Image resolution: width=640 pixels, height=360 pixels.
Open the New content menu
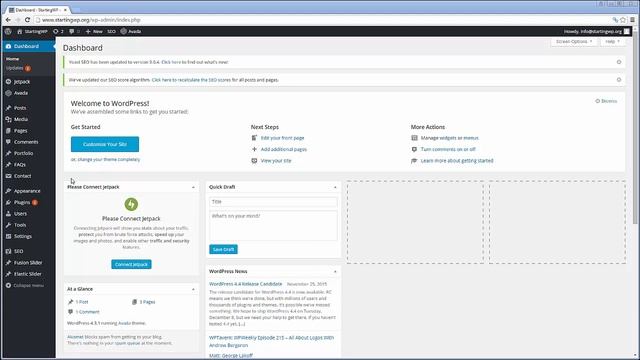94,31
